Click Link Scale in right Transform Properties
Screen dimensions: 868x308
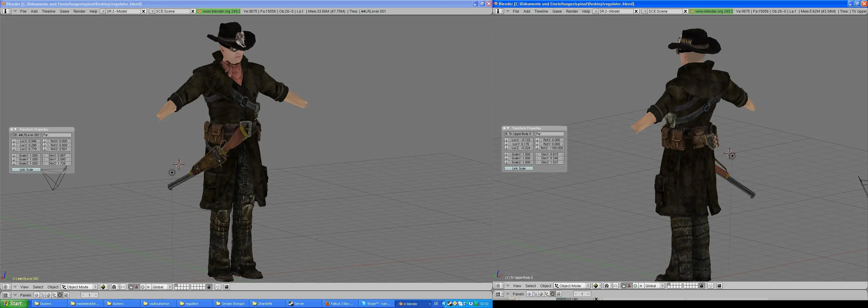pos(519,168)
